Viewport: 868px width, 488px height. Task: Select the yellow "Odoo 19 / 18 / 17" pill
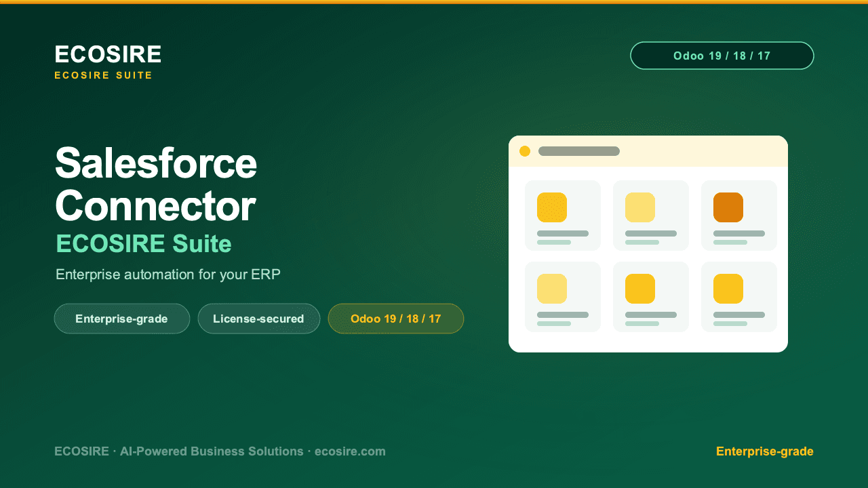coord(396,319)
